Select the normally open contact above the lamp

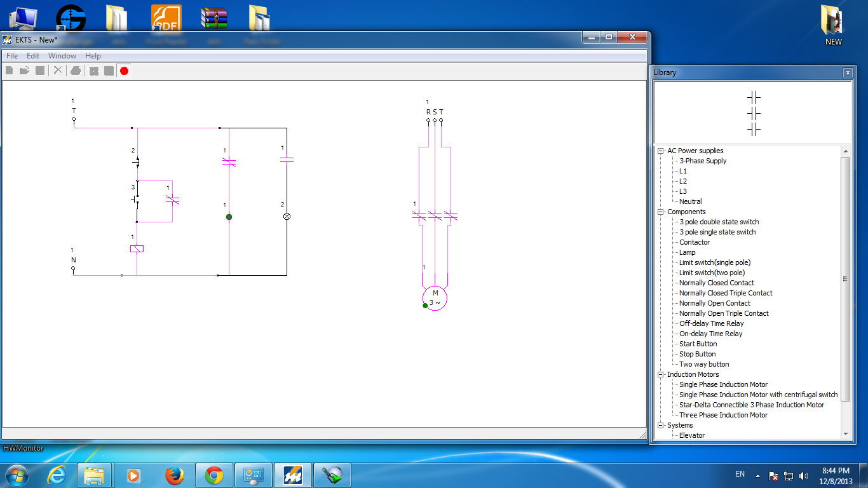pyautogui.click(x=287, y=159)
